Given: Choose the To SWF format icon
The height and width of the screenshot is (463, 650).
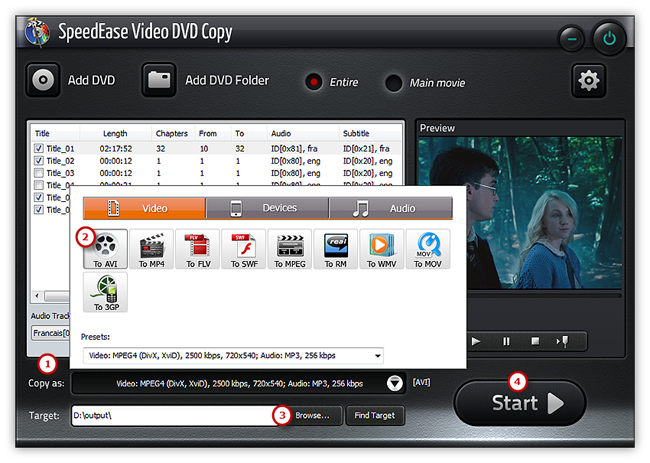Looking at the screenshot, I should pos(244,249).
